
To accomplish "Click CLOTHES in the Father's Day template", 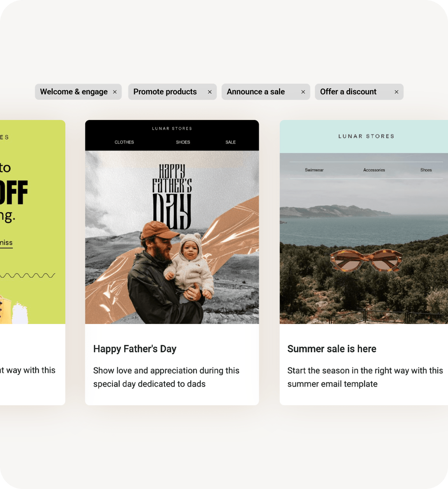I will point(124,142).
